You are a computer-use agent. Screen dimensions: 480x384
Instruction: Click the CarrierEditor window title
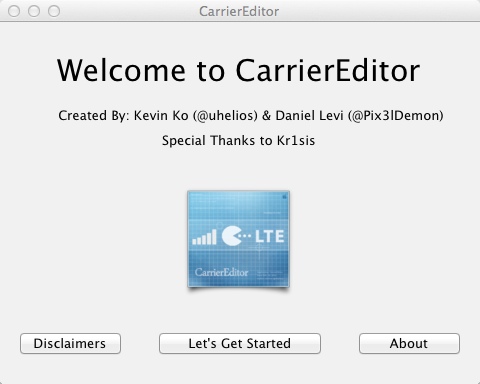(x=239, y=11)
